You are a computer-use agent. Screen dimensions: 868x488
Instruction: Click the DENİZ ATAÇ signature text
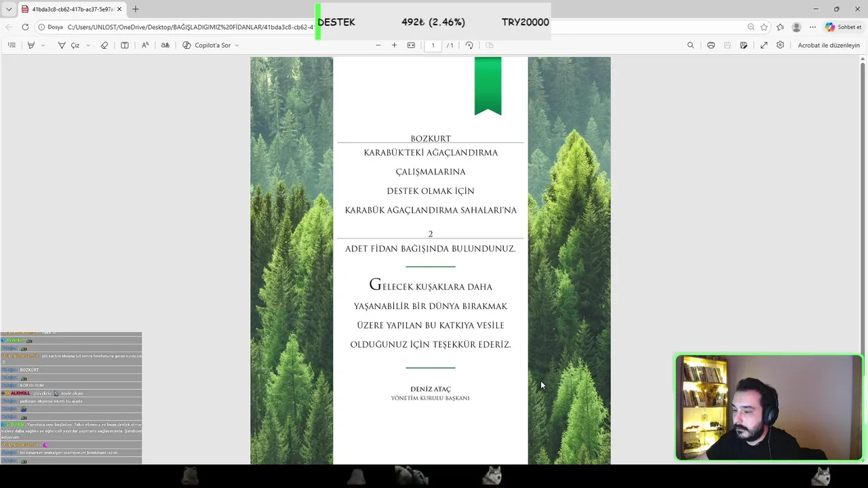(x=431, y=389)
